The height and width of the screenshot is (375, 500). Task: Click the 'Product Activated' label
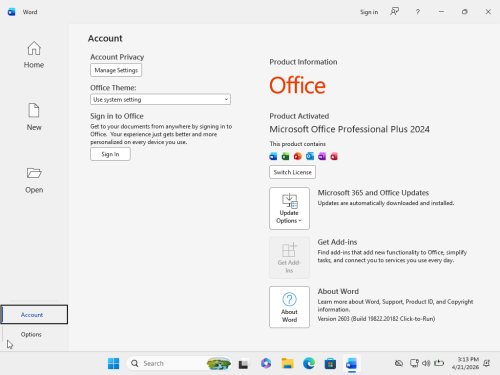(299, 116)
